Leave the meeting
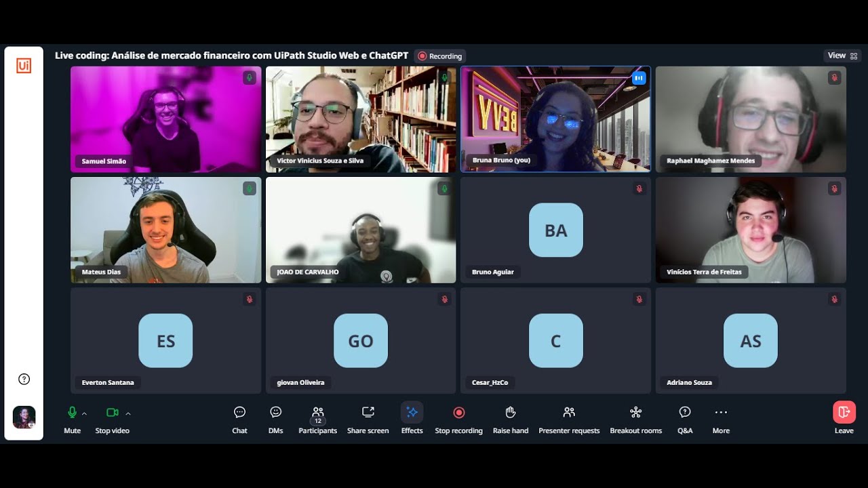 pyautogui.click(x=844, y=418)
